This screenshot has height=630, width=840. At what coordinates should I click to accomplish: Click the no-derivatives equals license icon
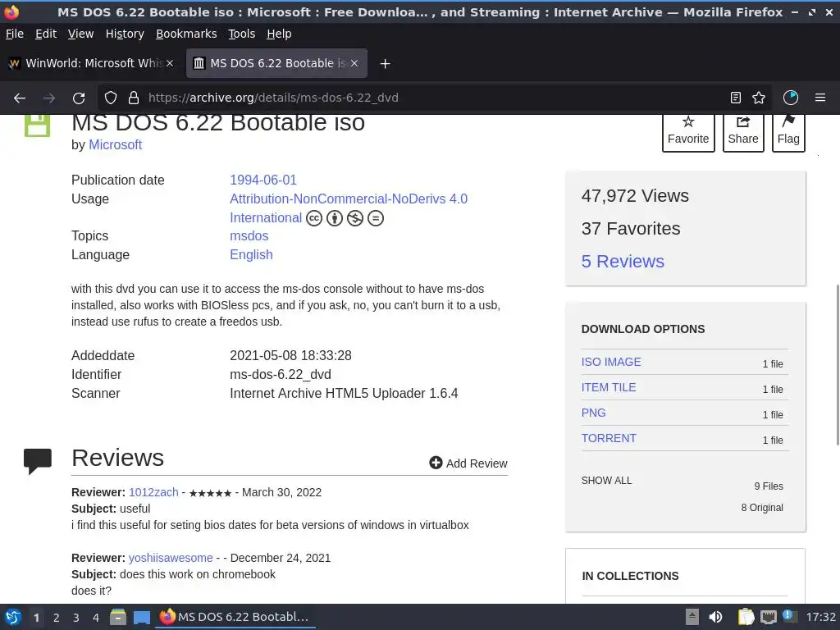(x=376, y=218)
